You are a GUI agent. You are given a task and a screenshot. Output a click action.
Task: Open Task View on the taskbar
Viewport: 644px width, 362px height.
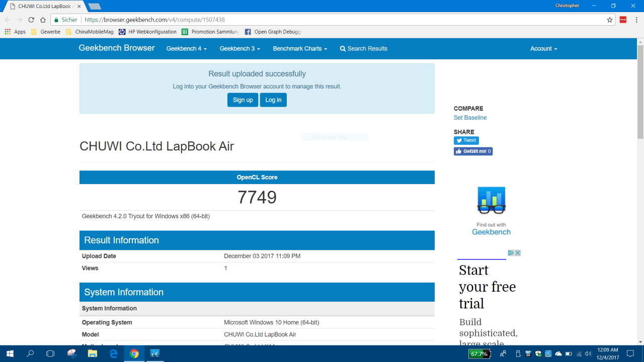50,353
